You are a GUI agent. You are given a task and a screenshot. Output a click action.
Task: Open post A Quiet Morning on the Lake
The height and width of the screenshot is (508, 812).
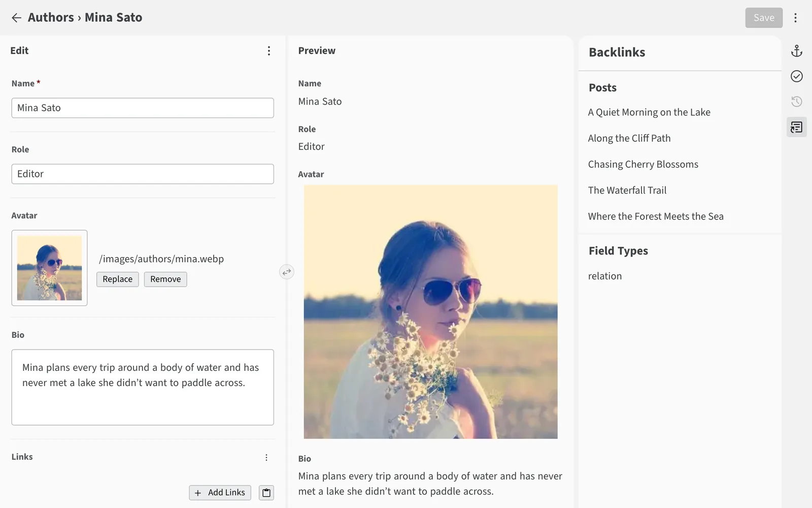click(x=649, y=112)
